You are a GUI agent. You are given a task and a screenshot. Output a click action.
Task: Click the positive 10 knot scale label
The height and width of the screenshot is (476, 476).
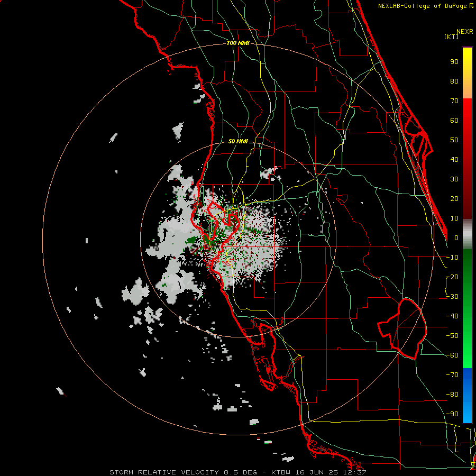[x=454, y=218]
